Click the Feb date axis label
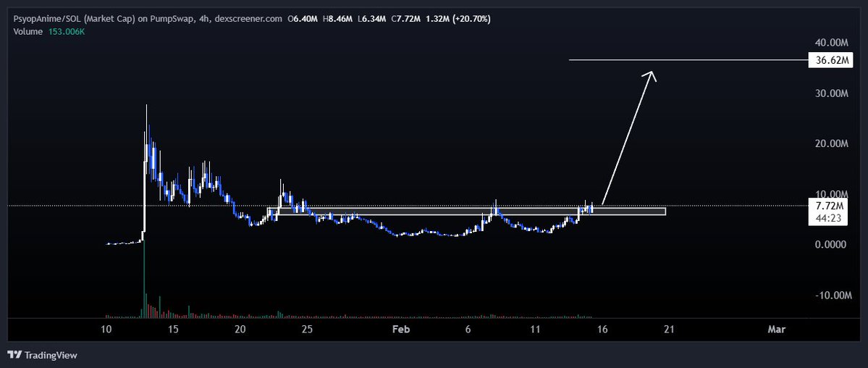 [400, 329]
